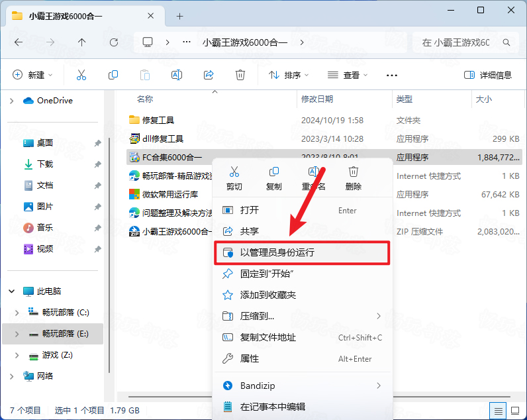Image resolution: width=527 pixels, height=420 pixels.
Task: Sort by the 修改日期 column header
Action: 317,99
